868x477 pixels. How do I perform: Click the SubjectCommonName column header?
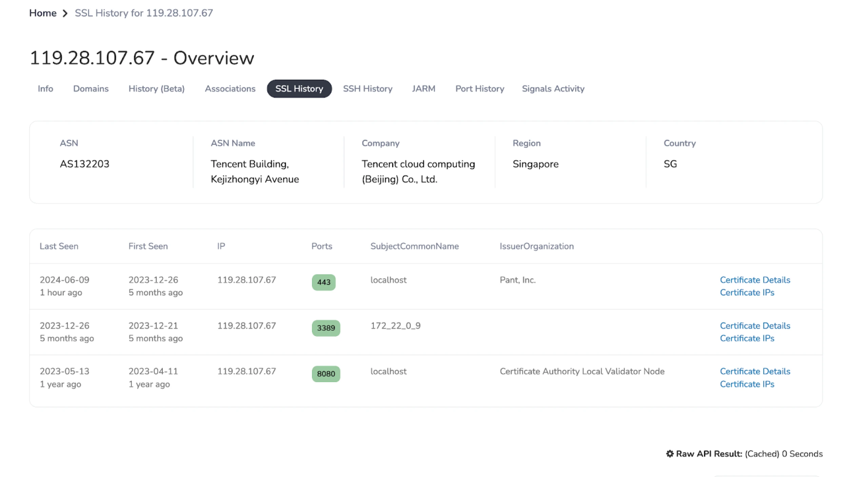[414, 246]
